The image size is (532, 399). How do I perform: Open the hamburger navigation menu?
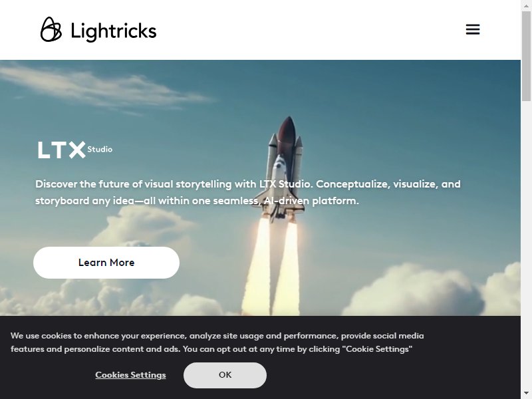pos(473,29)
